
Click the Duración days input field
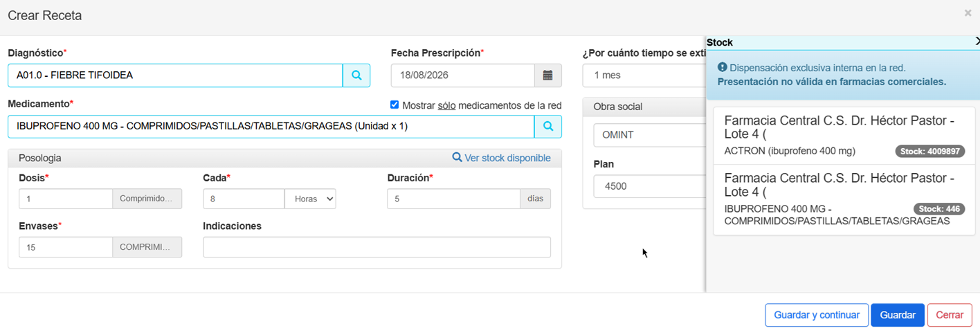[453, 199]
